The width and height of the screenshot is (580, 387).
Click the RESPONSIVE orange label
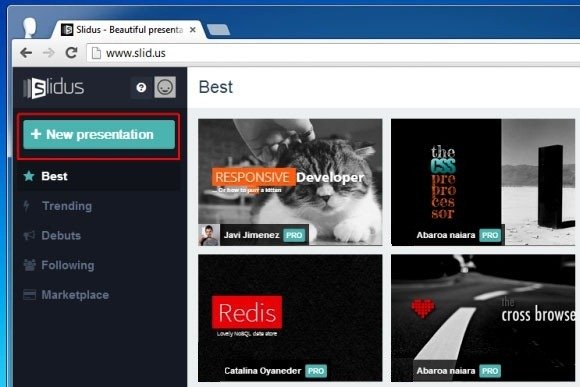pyautogui.click(x=253, y=177)
